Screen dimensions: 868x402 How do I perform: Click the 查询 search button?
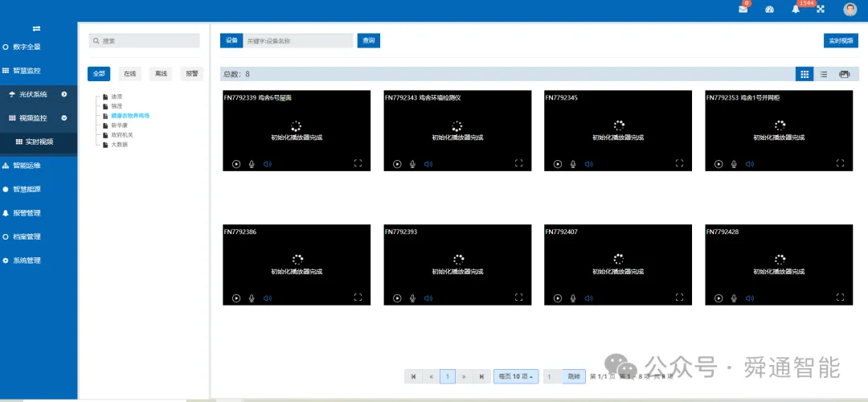pos(369,40)
